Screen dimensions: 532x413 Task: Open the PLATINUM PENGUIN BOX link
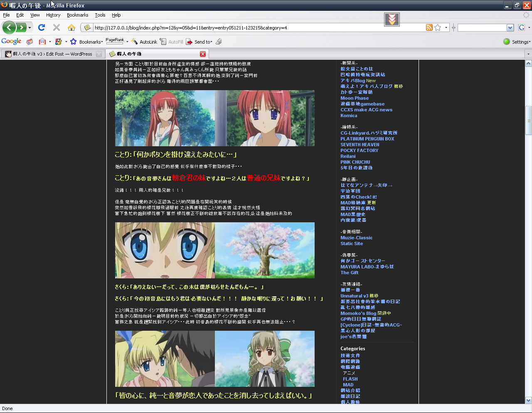coord(367,139)
